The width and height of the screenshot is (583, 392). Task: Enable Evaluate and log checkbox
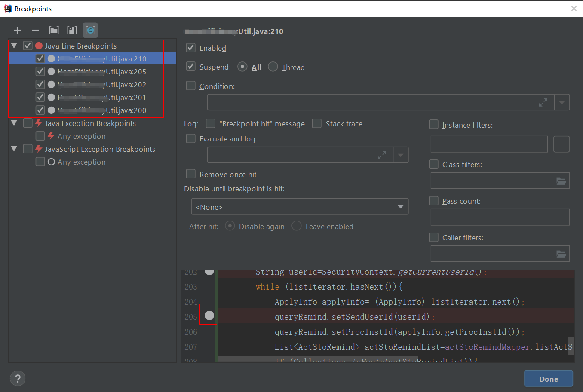click(191, 138)
